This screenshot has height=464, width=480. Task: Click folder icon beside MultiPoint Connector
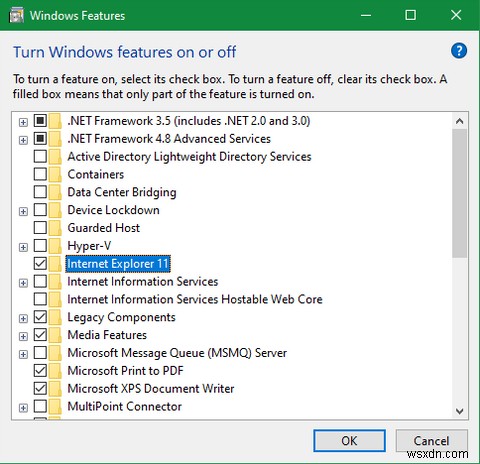[55, 406]
